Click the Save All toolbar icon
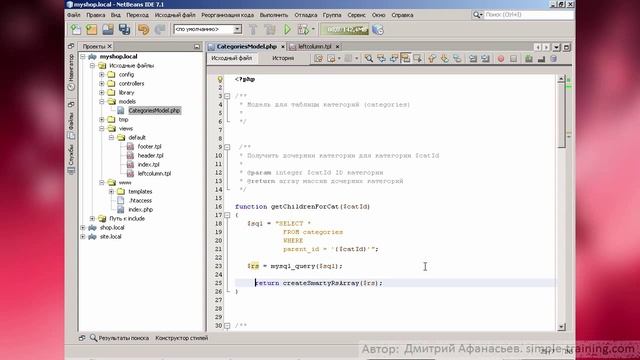 tap(124, 29)
